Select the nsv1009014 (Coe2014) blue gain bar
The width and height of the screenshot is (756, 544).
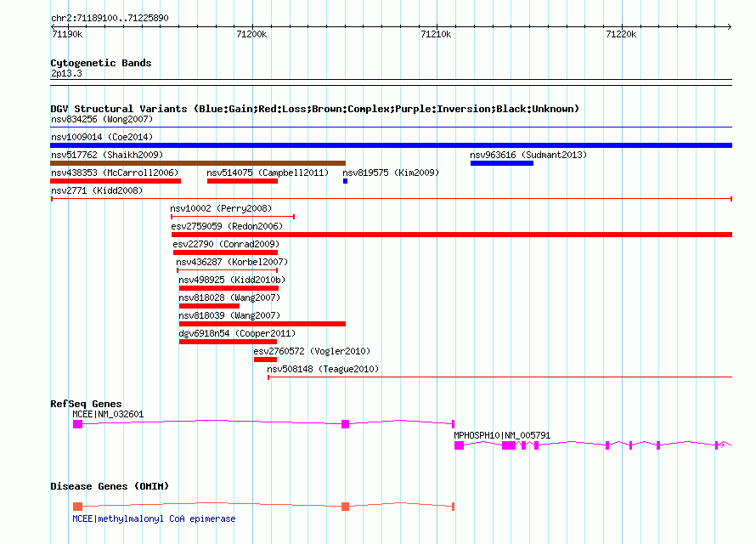pos(391,145)
